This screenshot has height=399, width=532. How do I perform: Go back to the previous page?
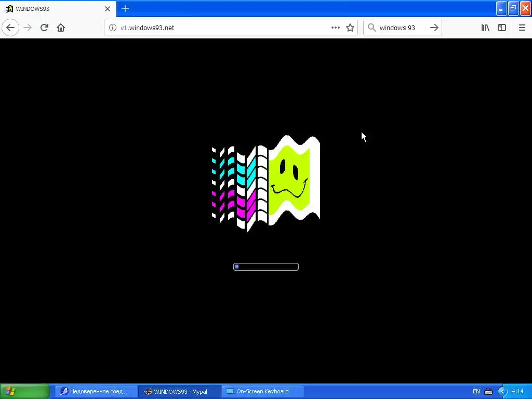(x=10, y=28)
